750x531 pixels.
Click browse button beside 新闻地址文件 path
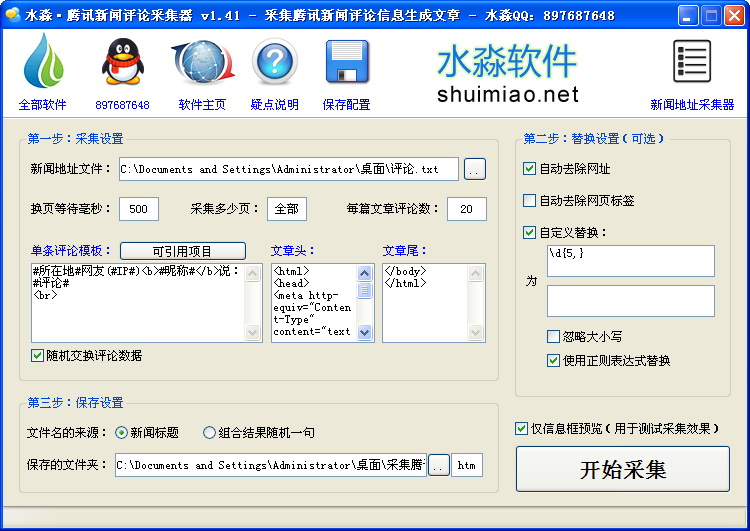(474, 169)
